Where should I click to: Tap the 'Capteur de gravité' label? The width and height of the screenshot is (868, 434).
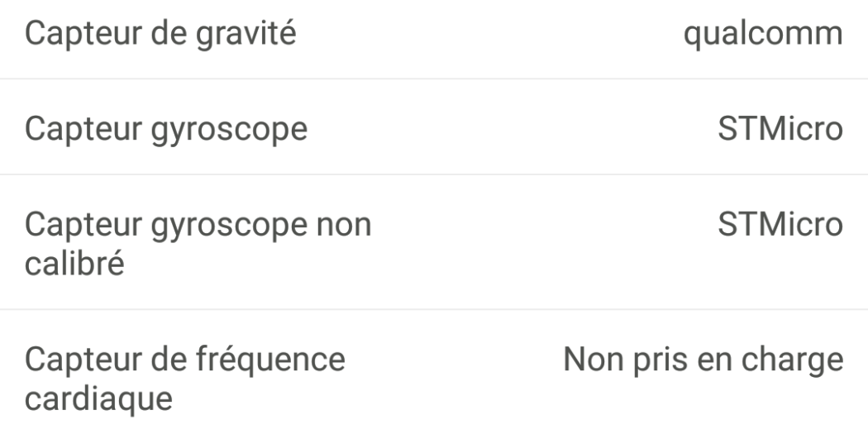(x=160, y=35)
